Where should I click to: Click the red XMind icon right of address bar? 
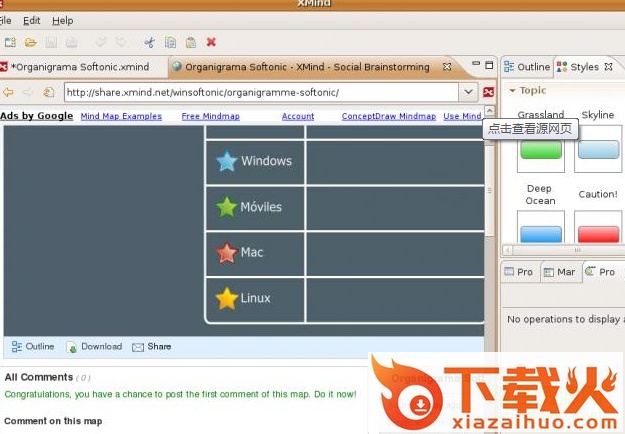488,92
